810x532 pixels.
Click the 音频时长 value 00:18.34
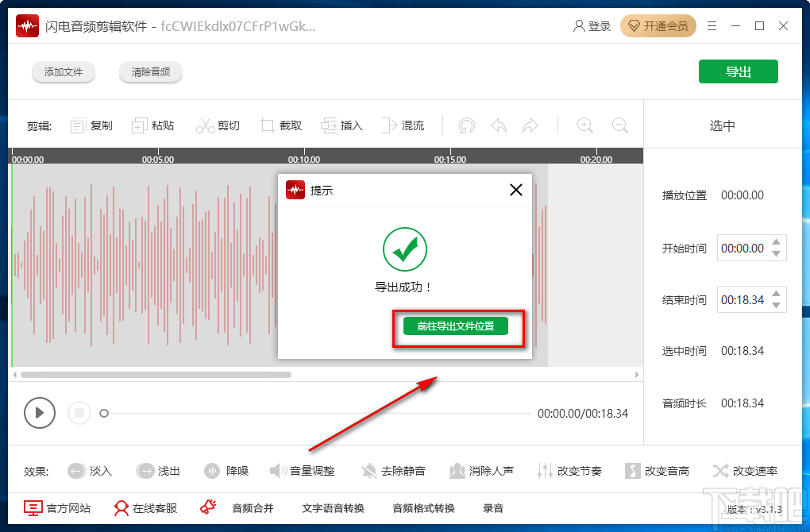[742, 403]
